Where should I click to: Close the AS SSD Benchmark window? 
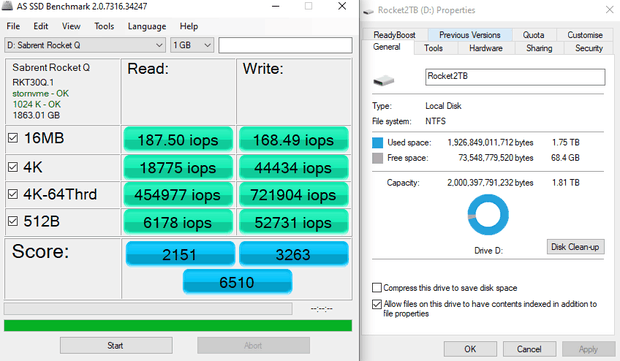[342, 6]
